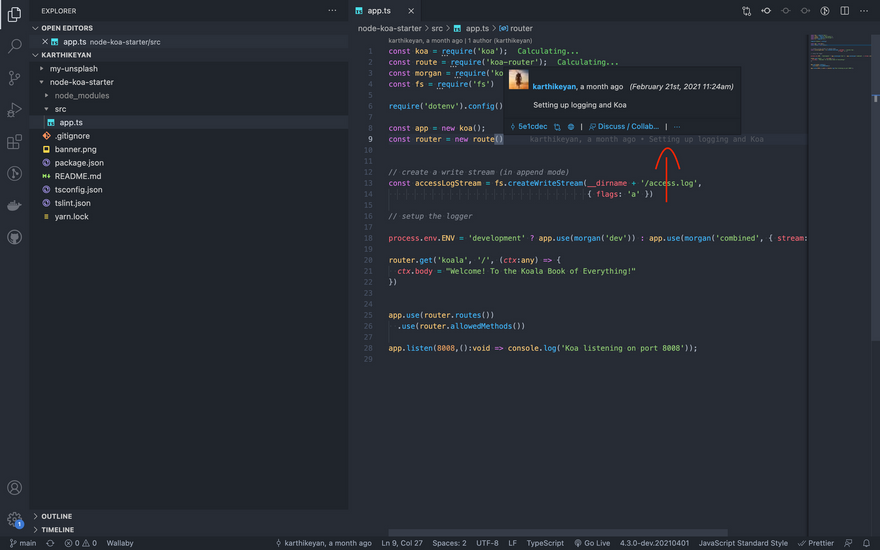Click the Discuss / Collab link
Screen dimensions: 880x550
627,127
